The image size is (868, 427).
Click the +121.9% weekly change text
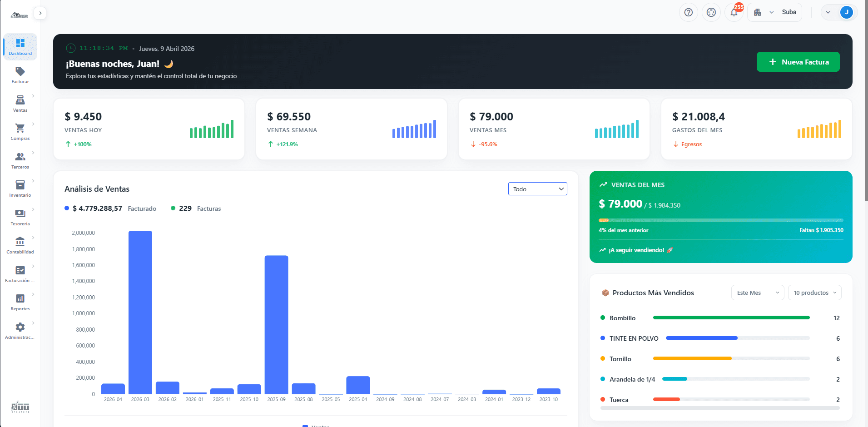287,144
